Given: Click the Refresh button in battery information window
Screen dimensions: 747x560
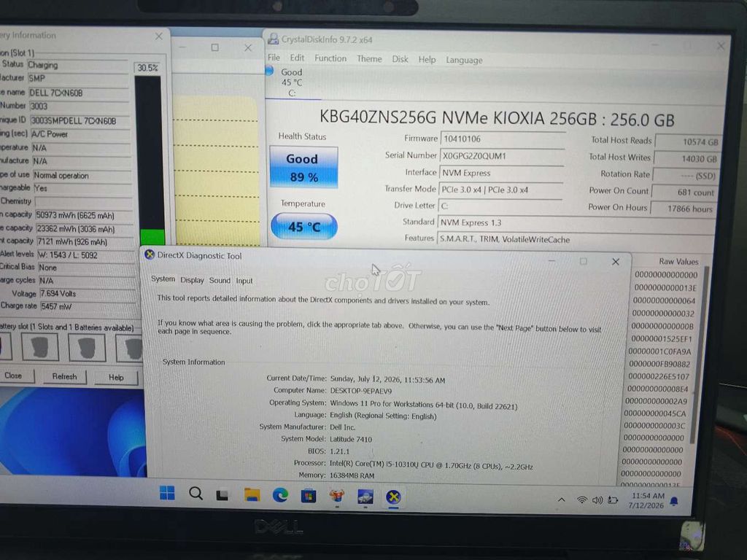Looking at the screenshot, I should point(64,376).
